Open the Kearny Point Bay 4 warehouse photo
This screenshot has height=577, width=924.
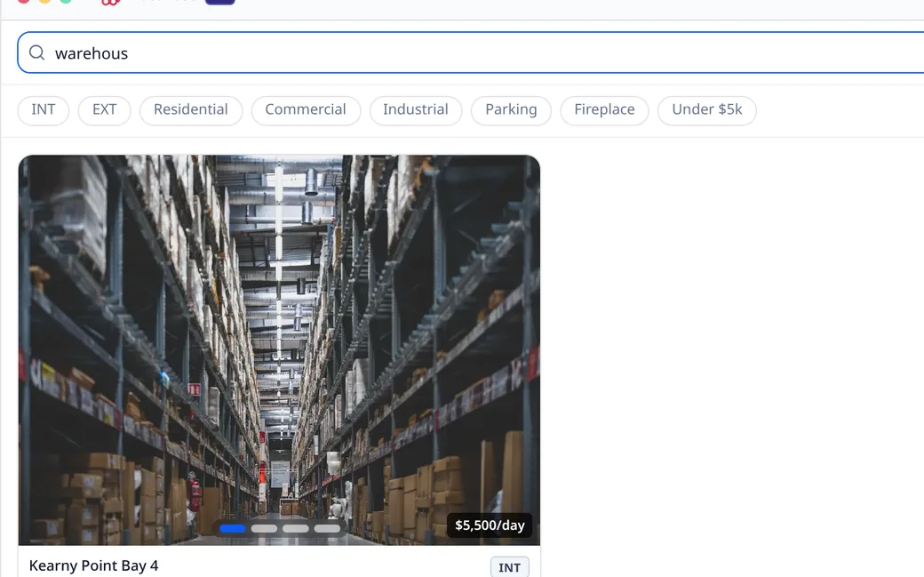click(279, 350)
